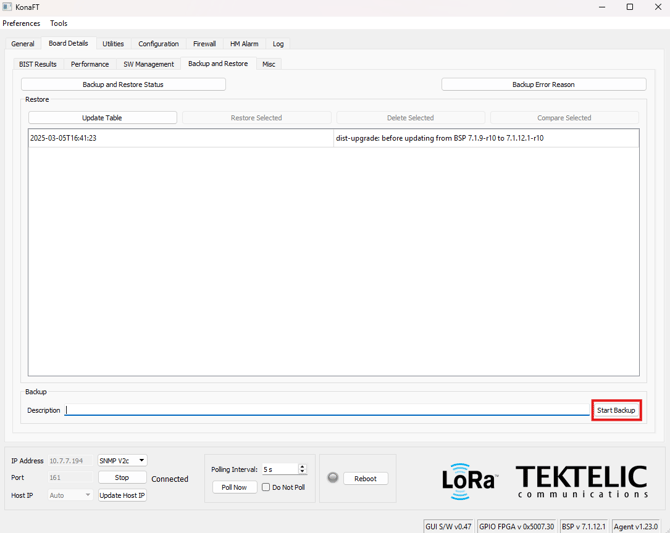Increase the polling interval with the spinner arrows
Image resolution: width=670 pixels, height=533 pixels.
[302, 466]
